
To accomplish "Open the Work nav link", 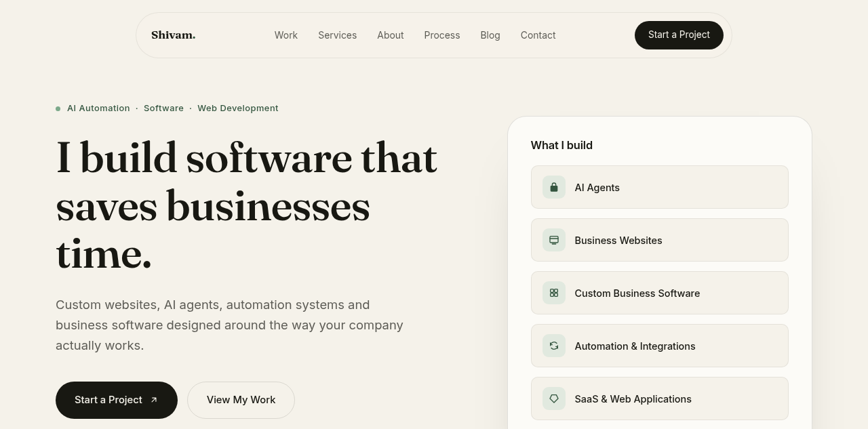I will (286, 35).
